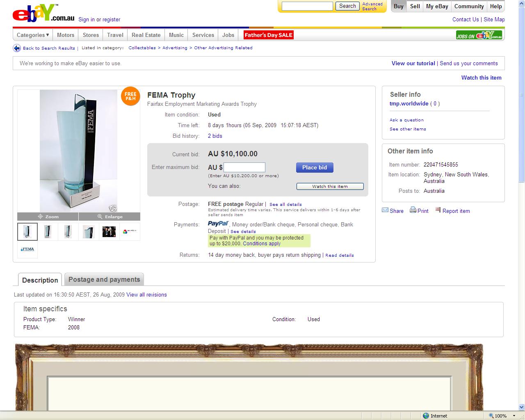Select the Description tab
Screen dimensions: 525x420
(40, 280)
